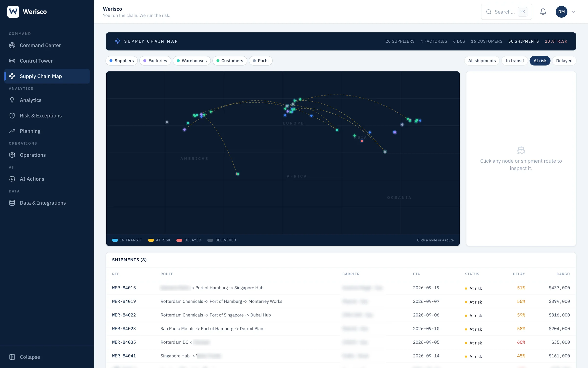The height and width of the screenshot is (368, 588).
Task: Sort by REF column header
Action: coord(116,274)
